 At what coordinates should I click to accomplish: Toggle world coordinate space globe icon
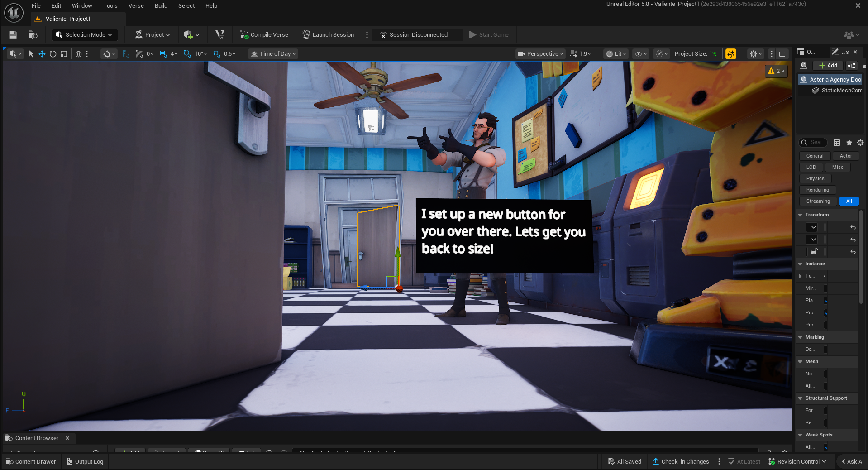click(x=78, y=54)
